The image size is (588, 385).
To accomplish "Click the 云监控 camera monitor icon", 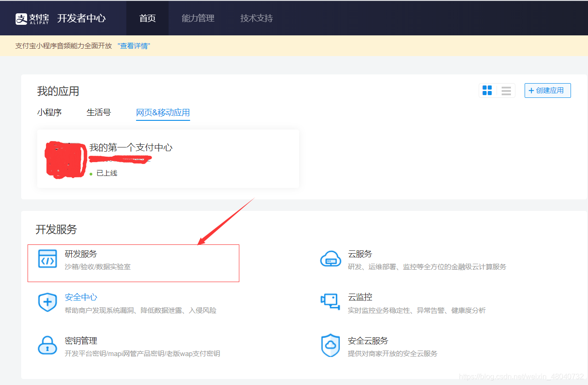I will point(329,302).
